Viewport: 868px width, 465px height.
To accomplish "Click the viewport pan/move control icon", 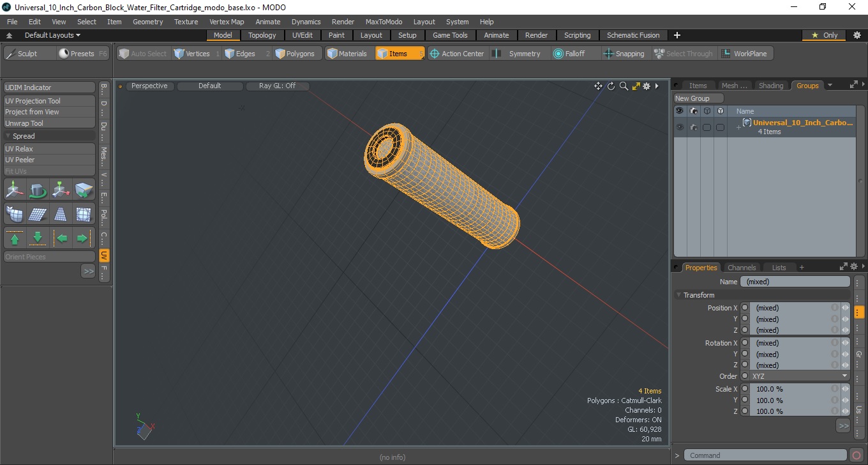I will tap(598, 86).
